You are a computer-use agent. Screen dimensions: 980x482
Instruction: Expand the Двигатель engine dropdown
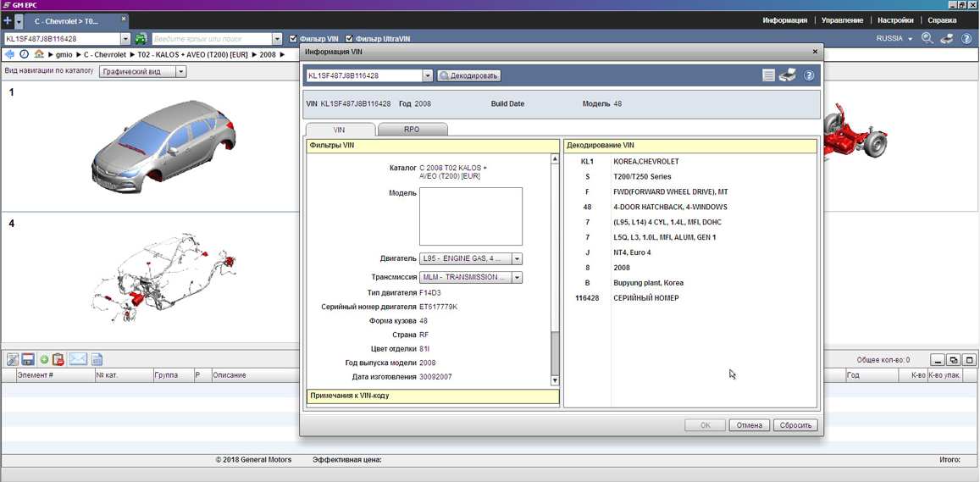(517, 259)
